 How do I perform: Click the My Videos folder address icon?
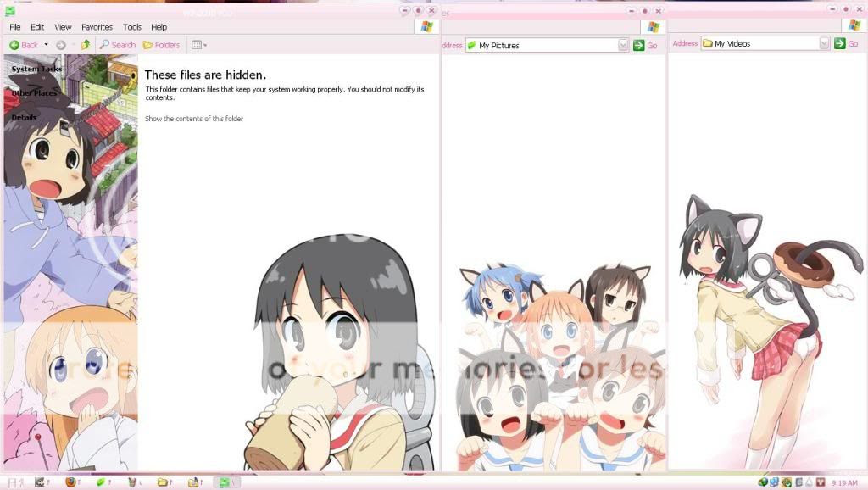point(708,43)
